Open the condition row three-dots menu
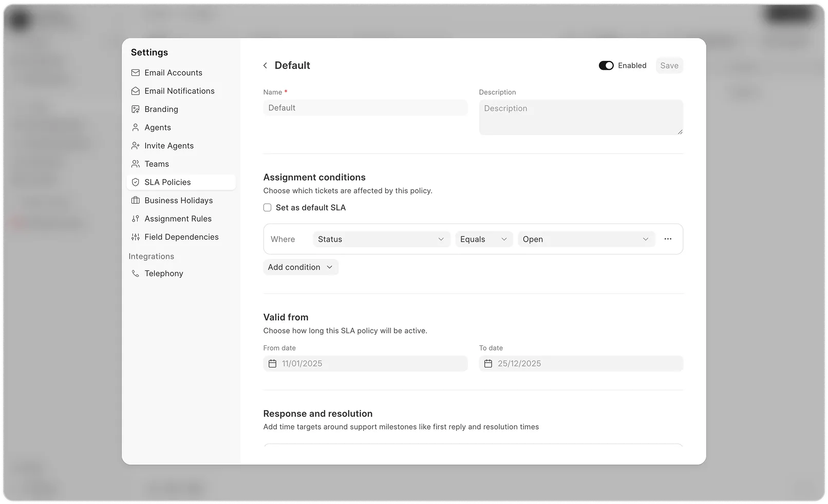This screenshot has width=828, height=504. pos(668,239)
